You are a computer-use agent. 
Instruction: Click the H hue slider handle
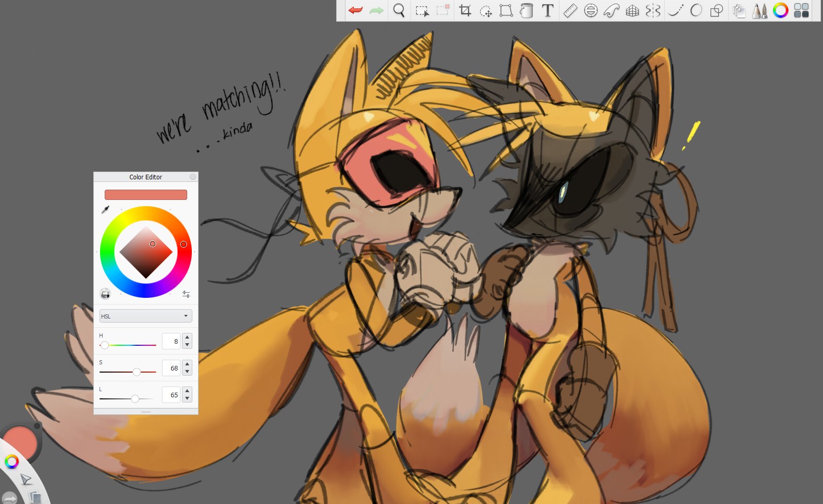click(x=105, y=345)
